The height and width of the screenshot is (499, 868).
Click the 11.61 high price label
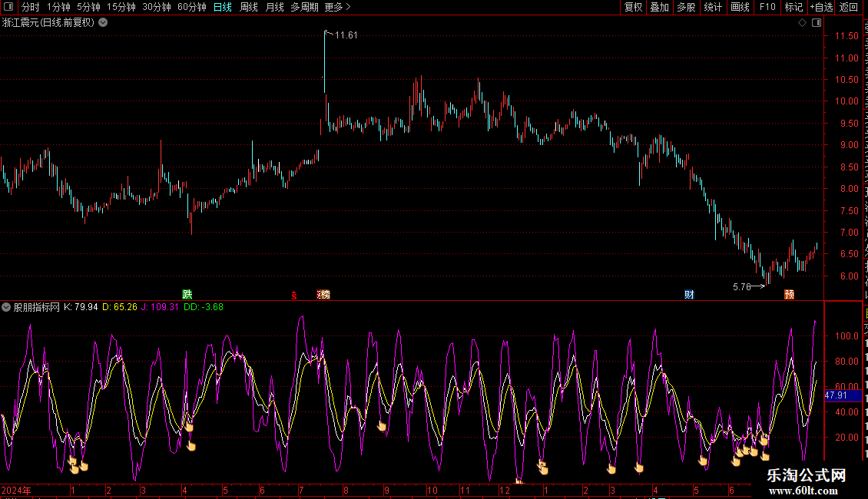click(346, 35)
